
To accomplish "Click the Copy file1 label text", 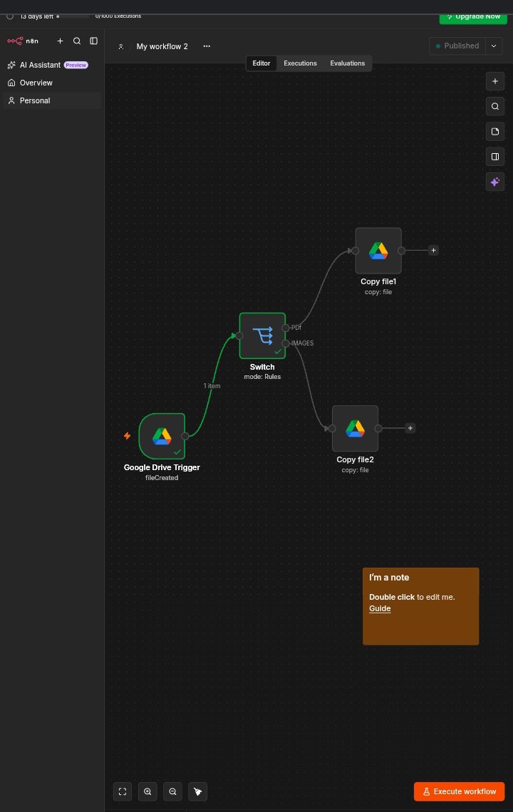I will (378, 282).
